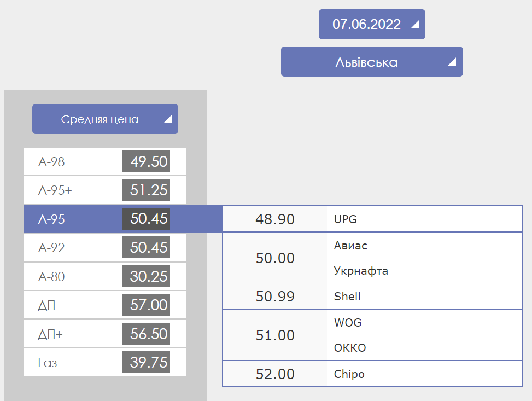Select the ДП diesel row

pos(105,305)
